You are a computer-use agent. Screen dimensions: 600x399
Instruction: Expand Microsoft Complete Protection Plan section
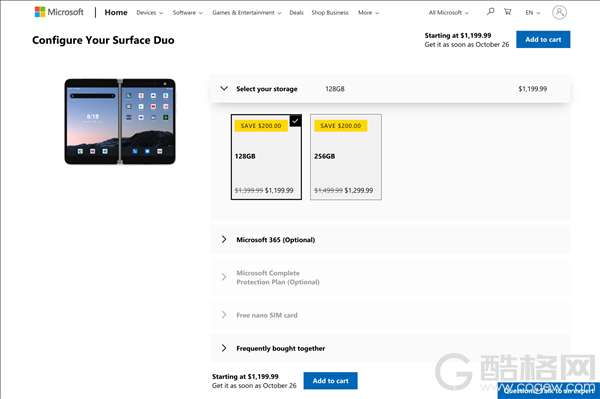pos(390,277)
